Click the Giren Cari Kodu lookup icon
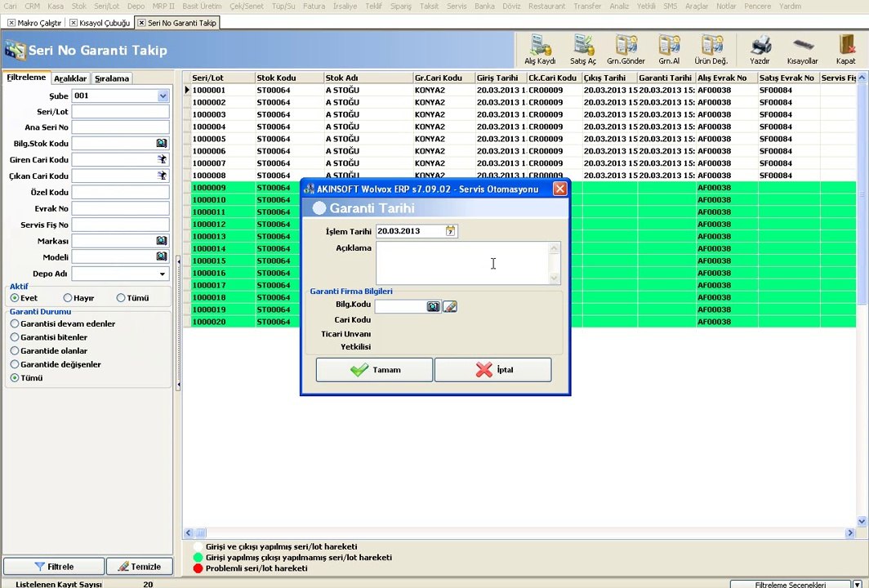Viewport: 869px width, 588px height. (161, 159)
